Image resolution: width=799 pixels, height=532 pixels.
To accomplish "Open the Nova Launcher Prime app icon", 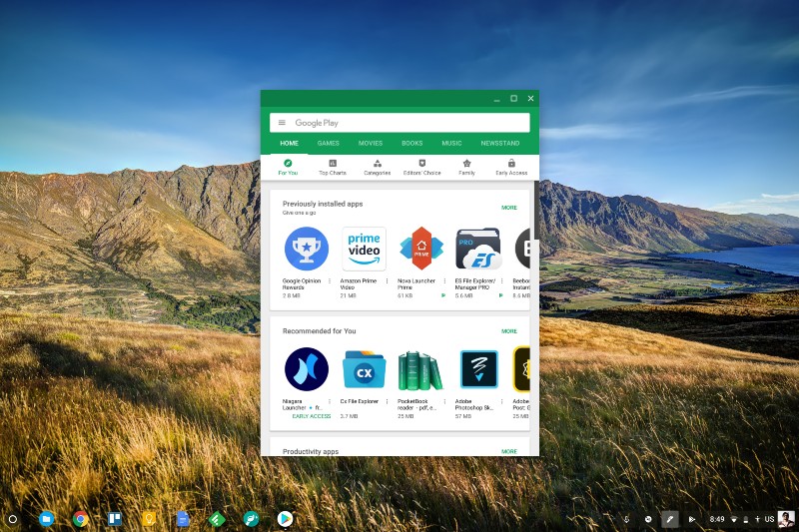I will [421, 249].
